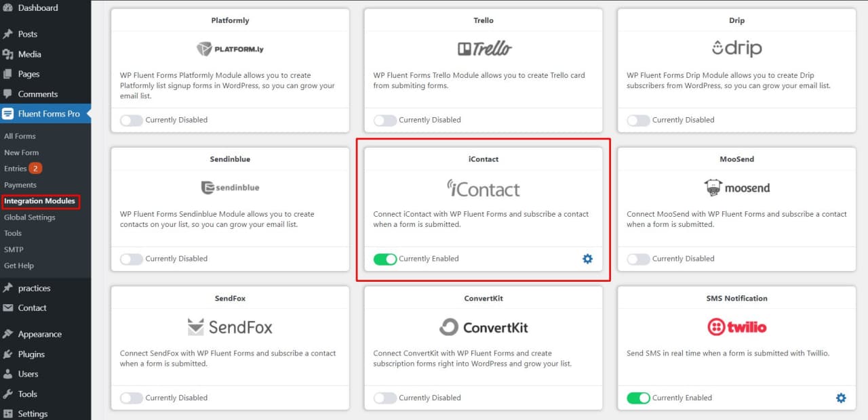Open SMS Notification settings gear icon
Viewport: 868px width, 420px height.
(x=841, y=398)
